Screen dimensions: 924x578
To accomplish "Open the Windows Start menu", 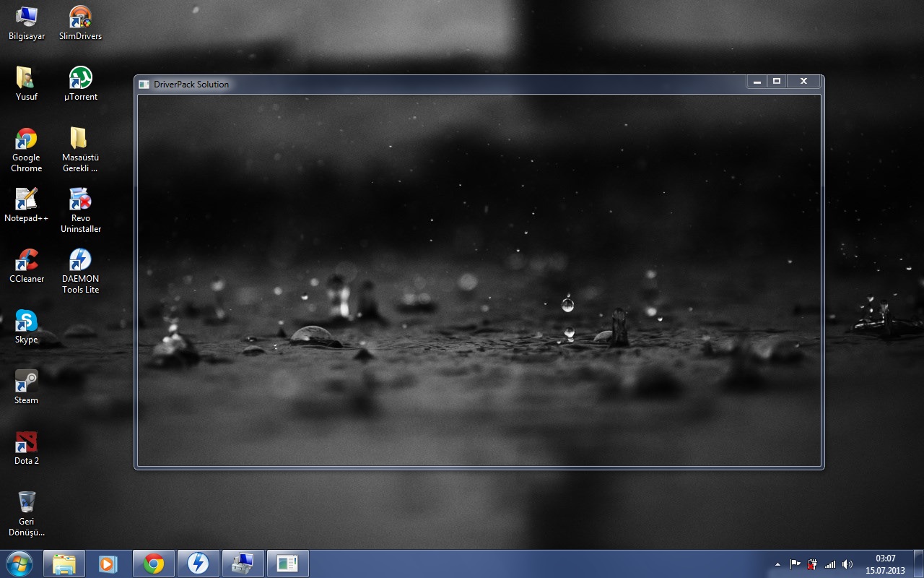I will coord(19,563).
